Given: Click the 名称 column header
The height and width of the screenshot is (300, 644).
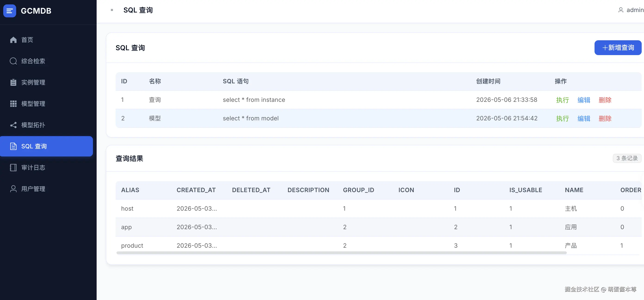Looking at the screenshot, I should pyautogui.click(x=155, y=81).
